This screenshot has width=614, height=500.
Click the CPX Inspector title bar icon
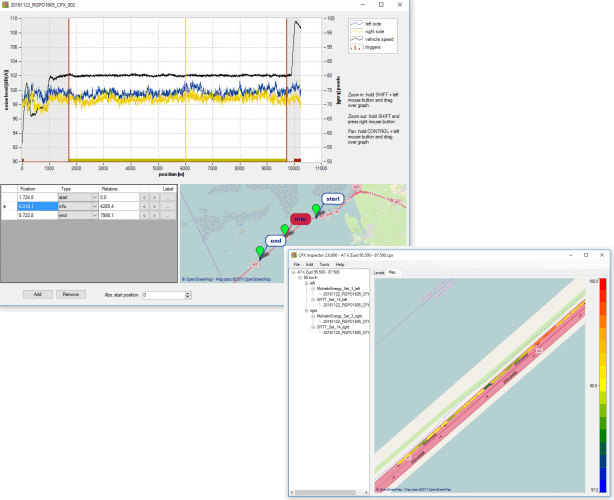[293, 256]
